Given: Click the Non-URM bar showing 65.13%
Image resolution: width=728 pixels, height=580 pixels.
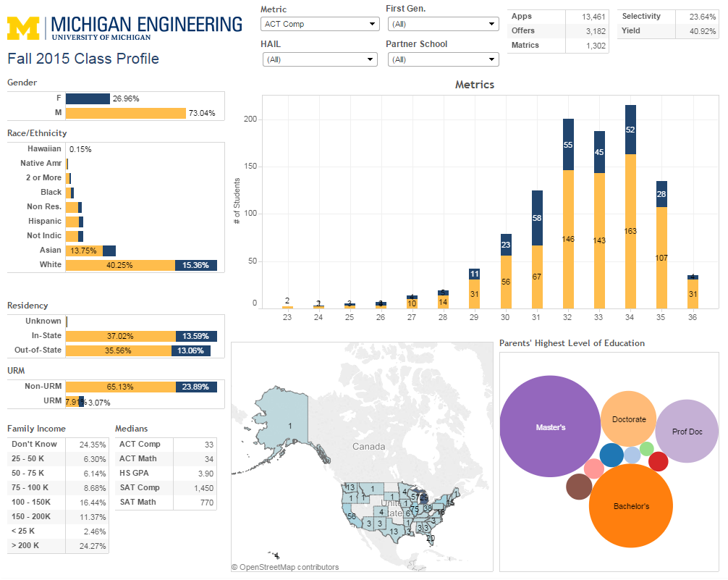Looking at the screenshot, I should coord(120,387).
